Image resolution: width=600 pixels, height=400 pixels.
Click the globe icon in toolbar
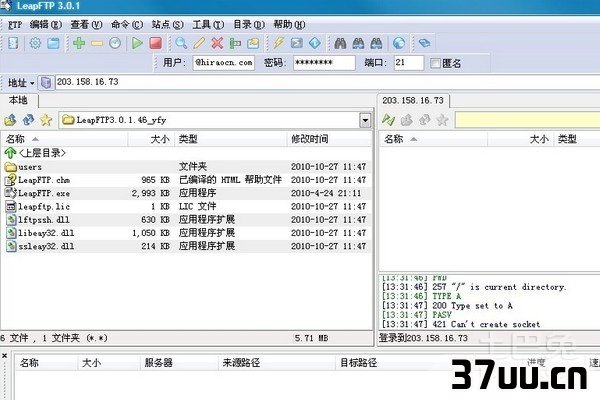tap(399, 43)
